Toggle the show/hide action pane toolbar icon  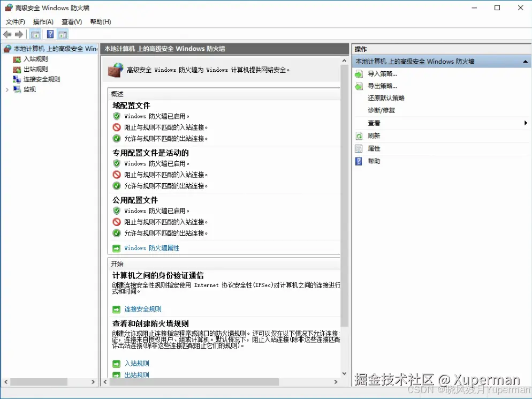(x=63, y=34)
